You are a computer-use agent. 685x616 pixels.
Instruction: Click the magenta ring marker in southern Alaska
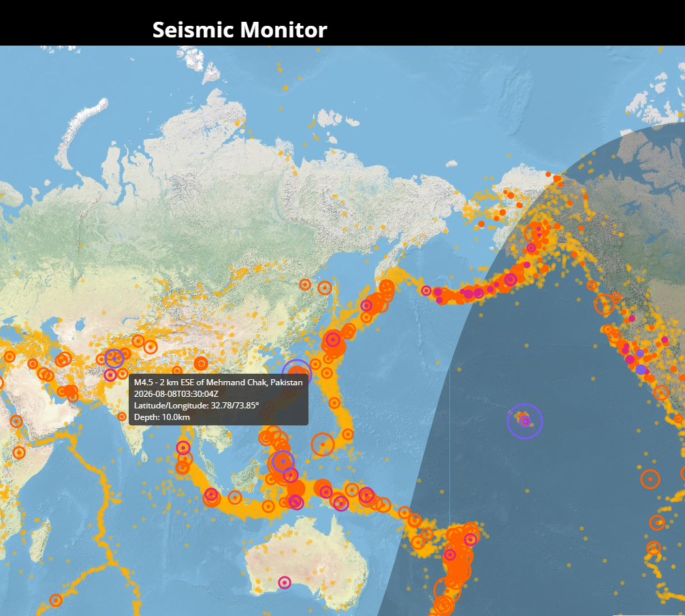531,248
